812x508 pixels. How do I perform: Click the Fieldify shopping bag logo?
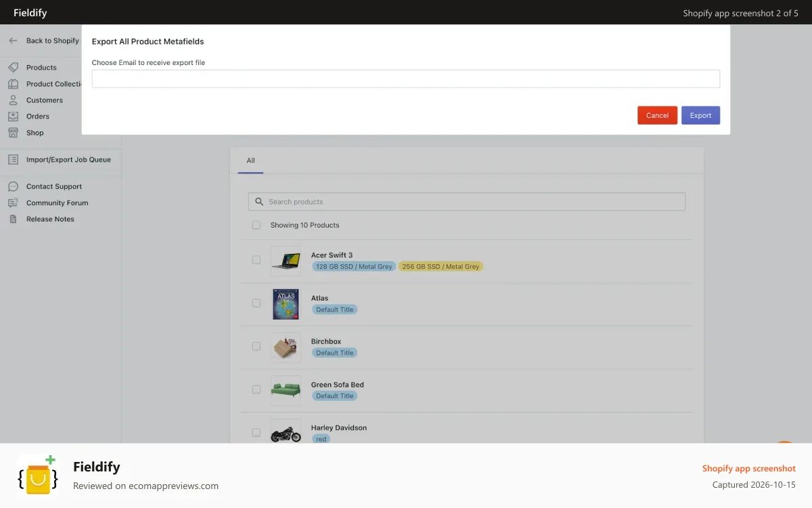point(37,475)
